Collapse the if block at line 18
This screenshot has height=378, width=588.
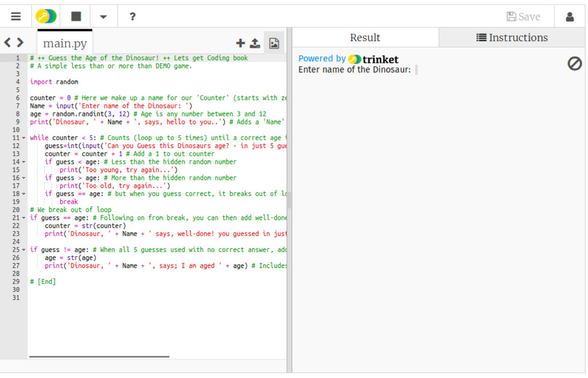tap(24, 194)
